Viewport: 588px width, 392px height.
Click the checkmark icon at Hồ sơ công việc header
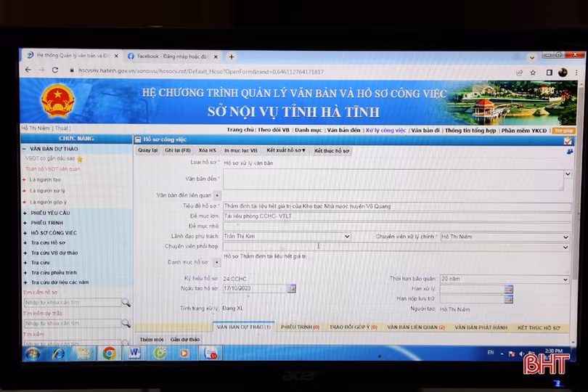click(568, 141)
